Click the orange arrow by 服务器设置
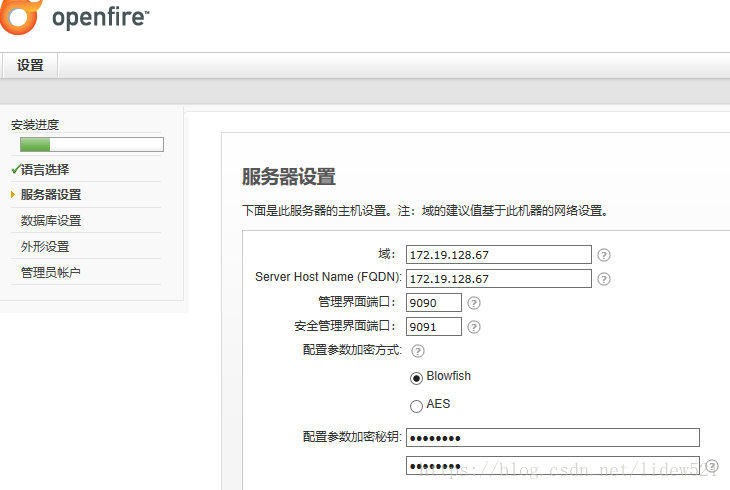Viewport: 730px width, 490px height. pyautogui.click(x=13, y=194)
